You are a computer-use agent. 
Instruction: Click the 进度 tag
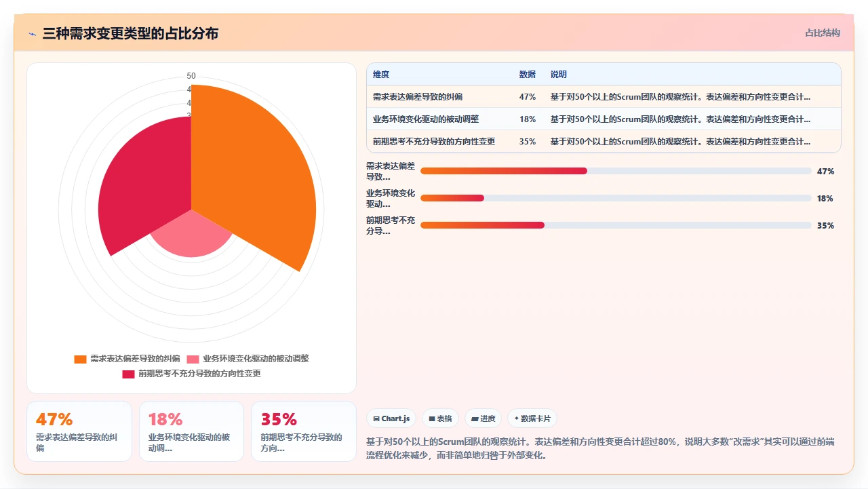484,418
